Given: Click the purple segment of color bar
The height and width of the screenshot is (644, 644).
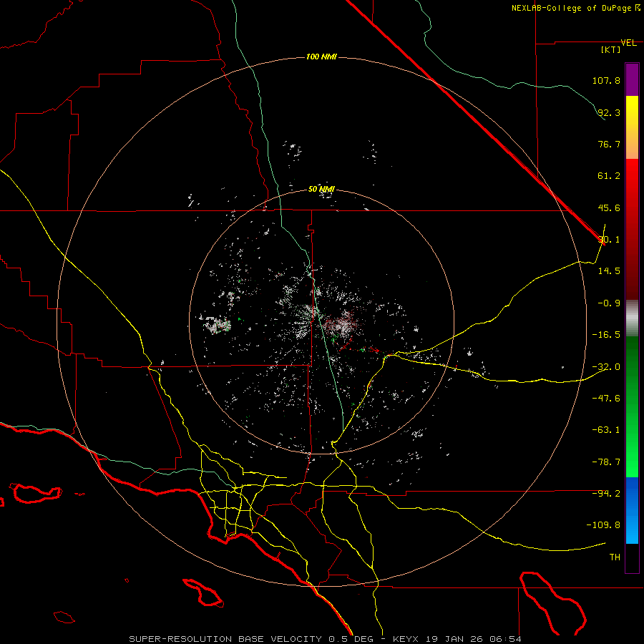Looking at the screenshot, I should pos(632,80).
